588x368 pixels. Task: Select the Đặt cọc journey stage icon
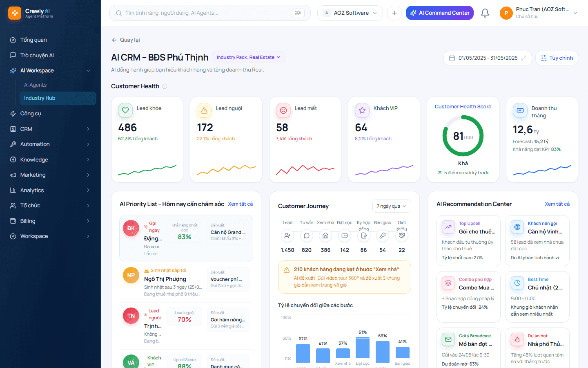pyautogui.click(x=345, y=236)
